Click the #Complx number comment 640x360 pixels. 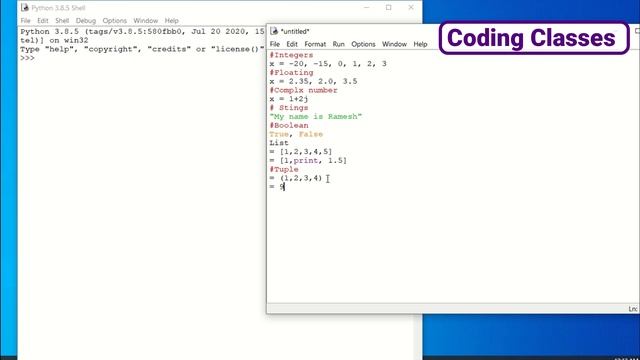304,90
